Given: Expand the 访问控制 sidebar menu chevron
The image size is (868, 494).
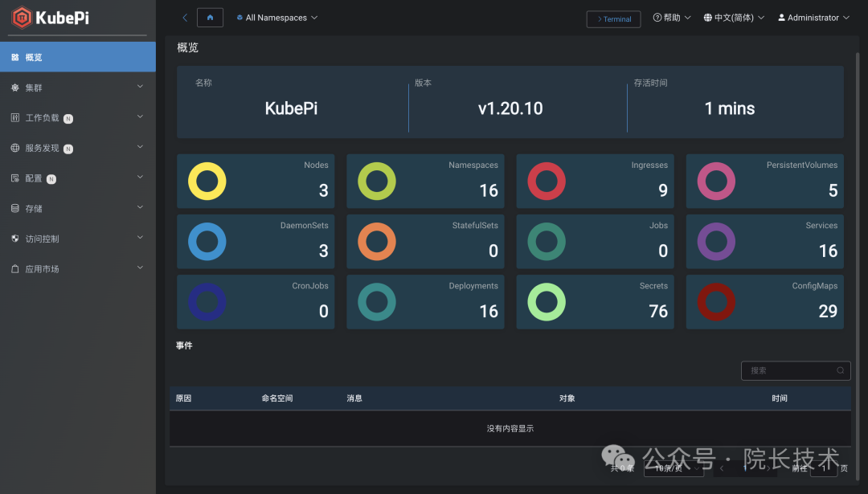Looking at the screenshot, I should pos(140,237).
